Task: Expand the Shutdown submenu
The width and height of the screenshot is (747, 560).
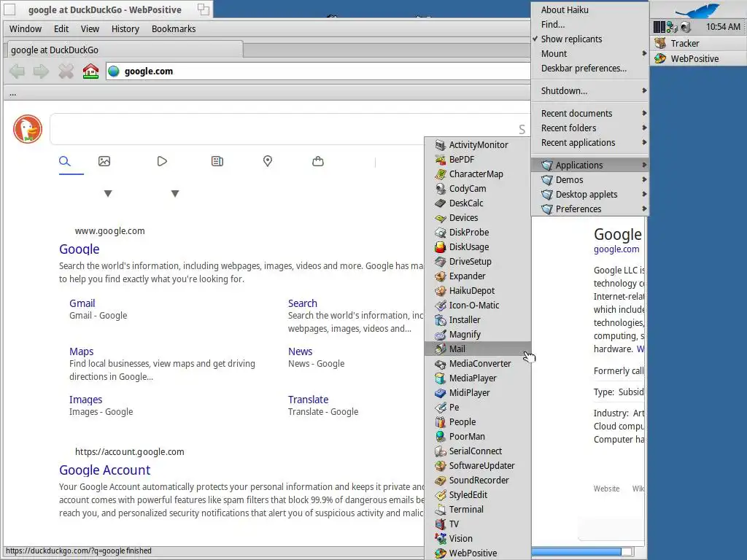Action: point(589,91)
